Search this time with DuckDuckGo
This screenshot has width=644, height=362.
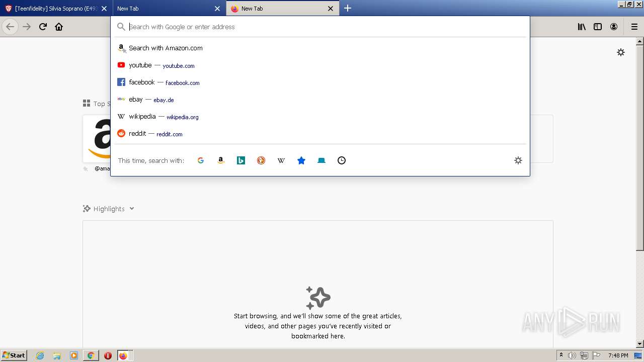tap(261, 160)
